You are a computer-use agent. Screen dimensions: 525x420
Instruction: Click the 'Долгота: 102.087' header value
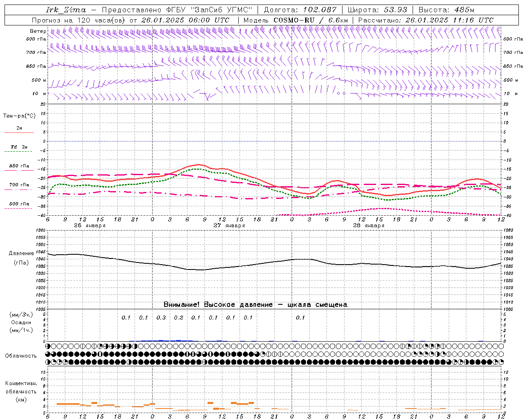300,10
